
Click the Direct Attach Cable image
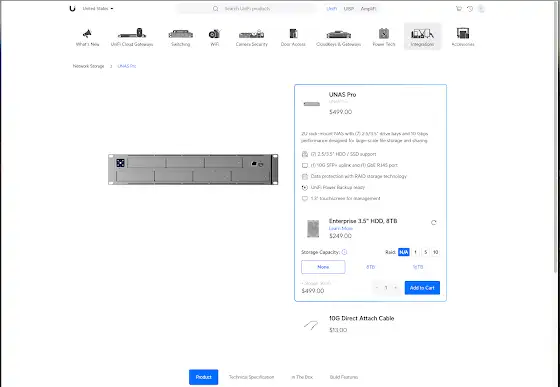pyautogui.click(x=311, y=325)
